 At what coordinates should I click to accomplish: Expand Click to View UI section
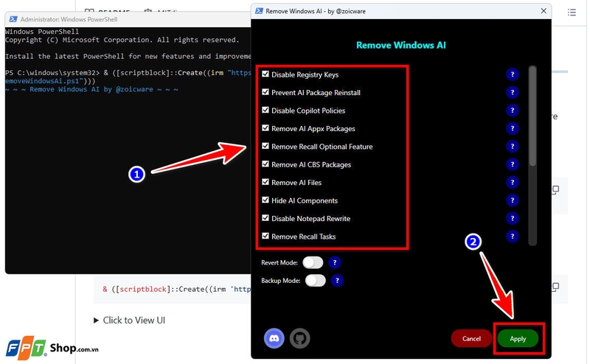coord(129,321)
